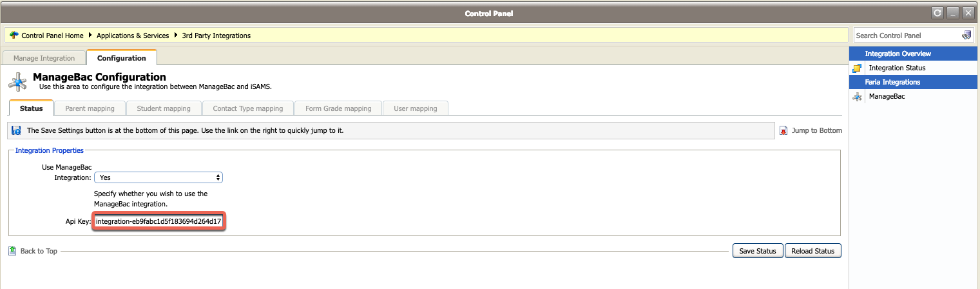Click the refresh icon in the title bar
This screenshot has height=289, width=980.
937,13
